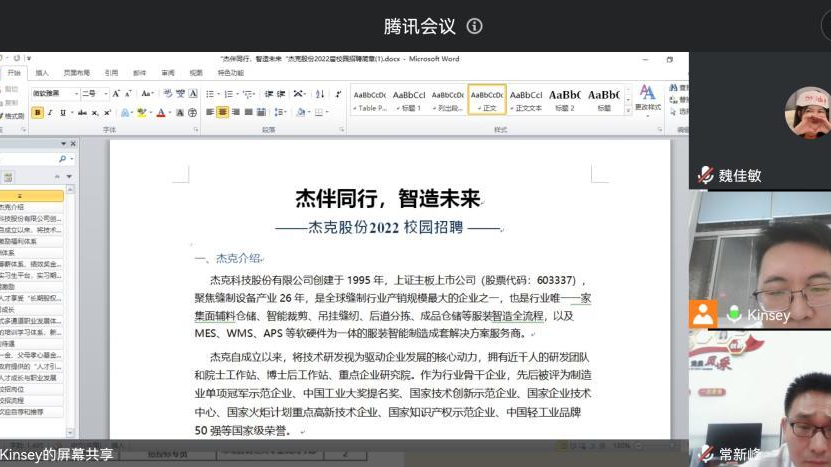Click the Tencent Meeting info icon
The image size is (831, 467).
tap(475, 26)
